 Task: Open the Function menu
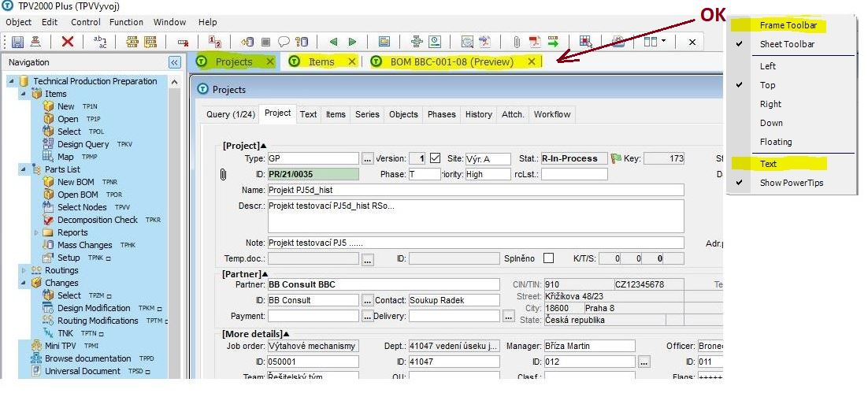click(x=126, y=22)
